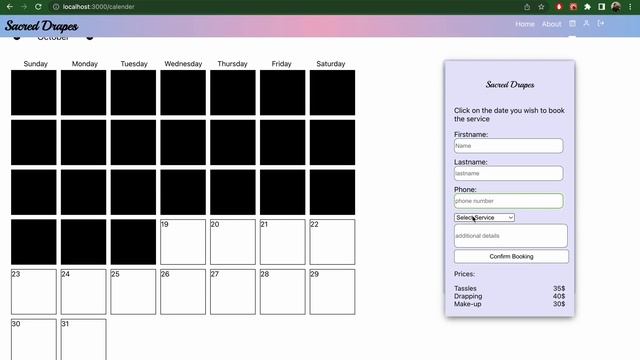Click the Tuesday column header
The width and height of the screenshot is (640, 360).
[134, 64]
